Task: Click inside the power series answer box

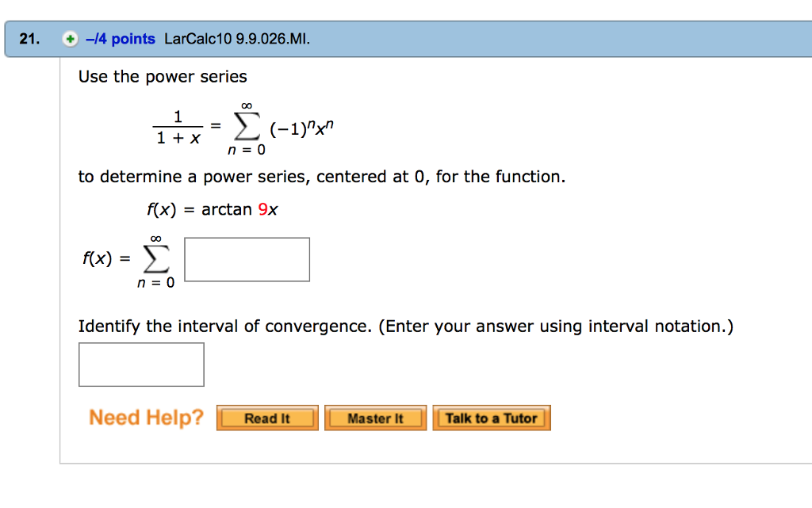Action: 247,259
